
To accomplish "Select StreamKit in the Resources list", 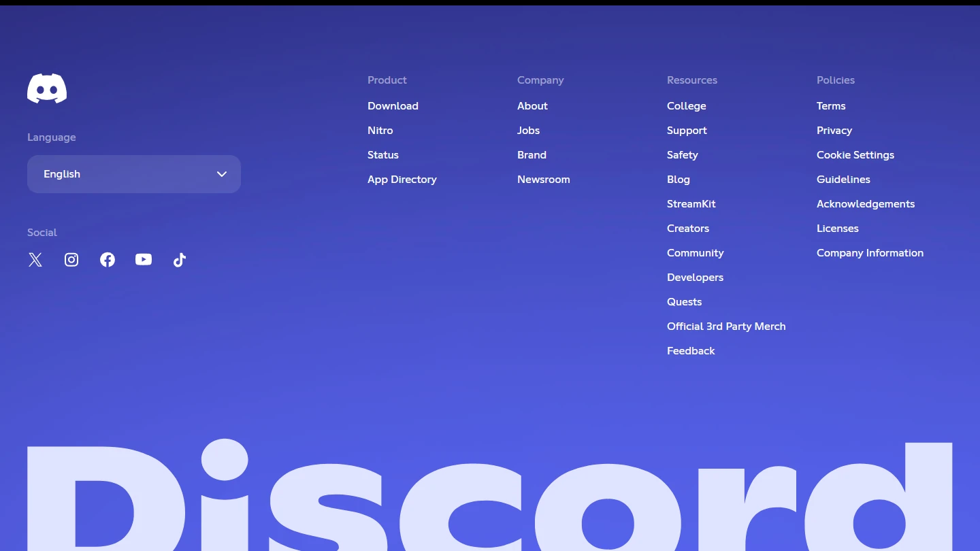I will [x=691, y=204].
